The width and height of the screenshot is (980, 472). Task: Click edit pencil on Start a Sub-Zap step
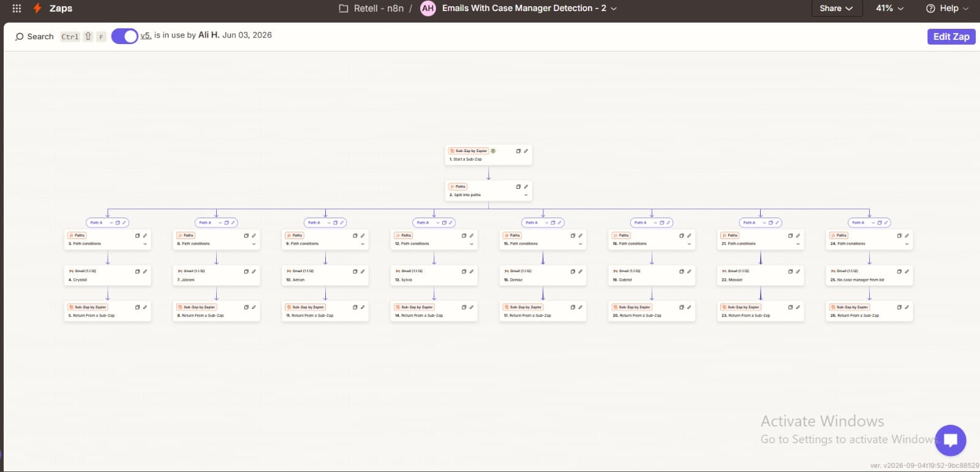526,151
